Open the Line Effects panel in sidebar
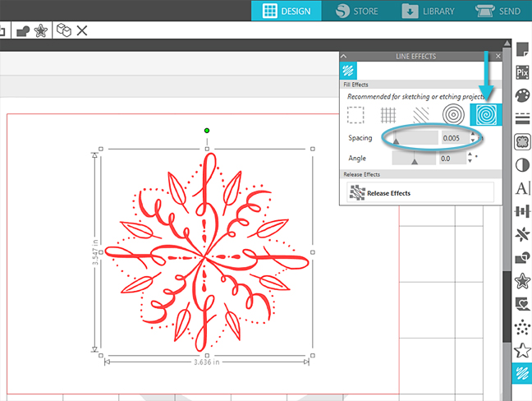 tap(522, 374)
